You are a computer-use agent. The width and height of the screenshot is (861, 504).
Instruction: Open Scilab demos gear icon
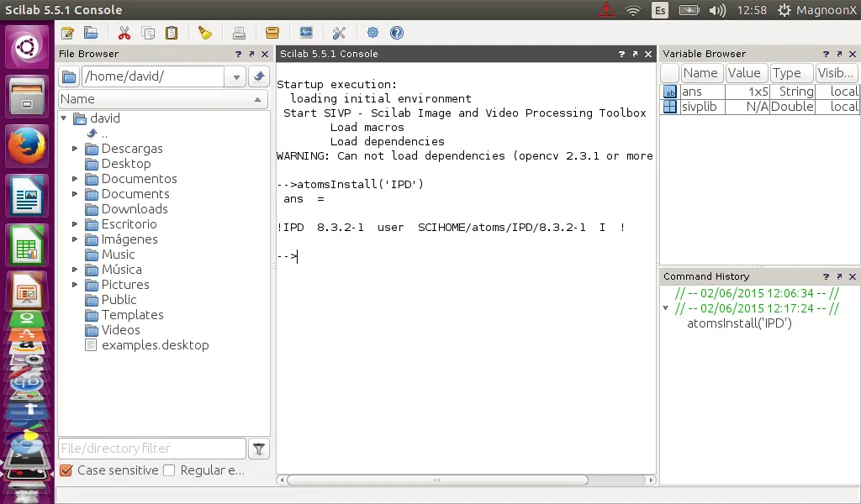(372, 33)
